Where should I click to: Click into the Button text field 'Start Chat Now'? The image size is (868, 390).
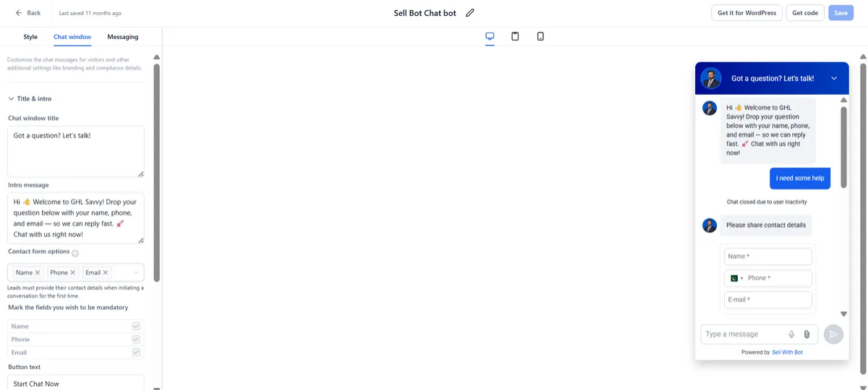point(76,382)
